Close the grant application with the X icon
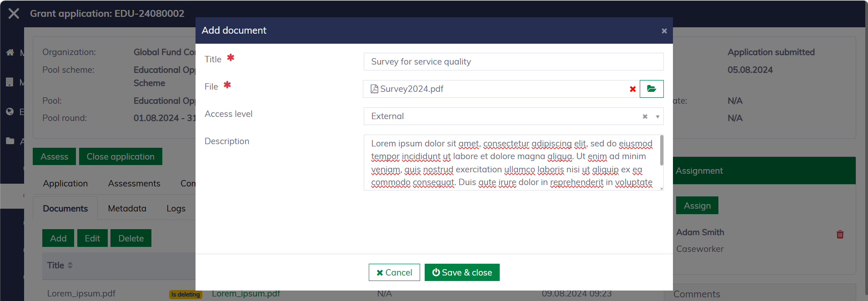Image resolution: width=868 pixels, height=301 pixels. [x=14, y=14]
